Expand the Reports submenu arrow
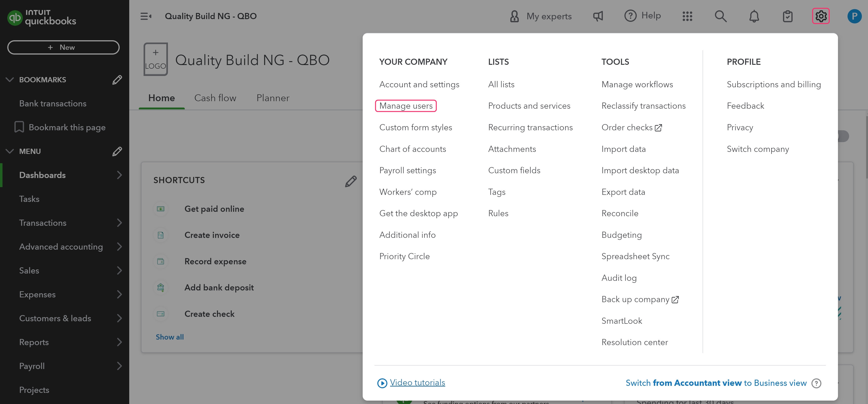This screenshot has height=404, width=868. (119, 342)
